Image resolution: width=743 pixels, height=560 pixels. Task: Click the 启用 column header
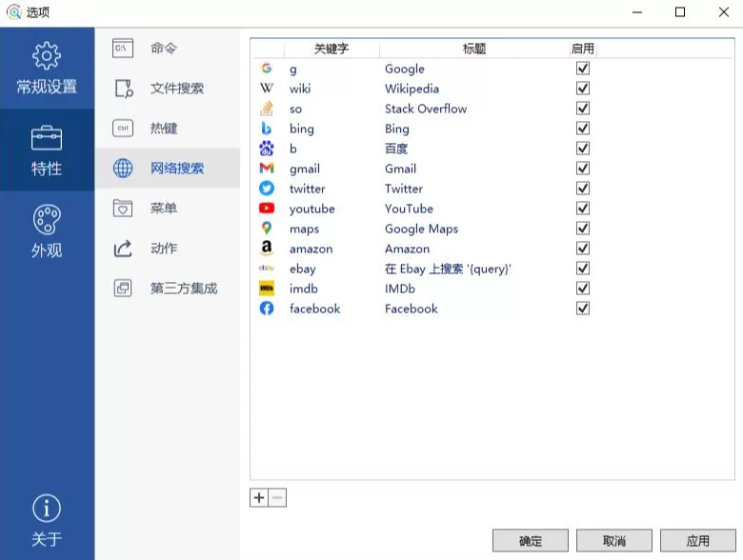tap(583, 49)
